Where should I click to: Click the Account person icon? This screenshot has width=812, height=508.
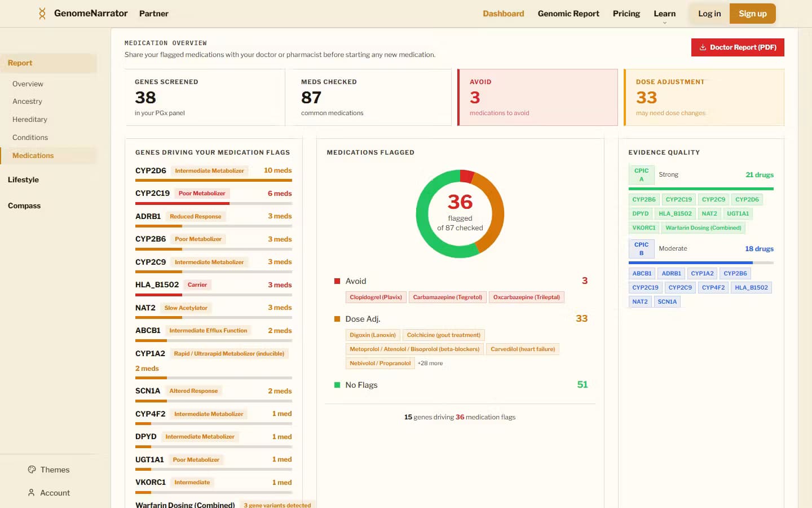coord(32,493)
